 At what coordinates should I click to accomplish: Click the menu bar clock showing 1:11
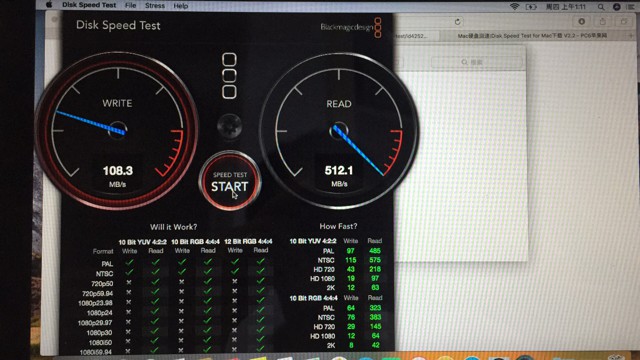[x=566, y=7]
